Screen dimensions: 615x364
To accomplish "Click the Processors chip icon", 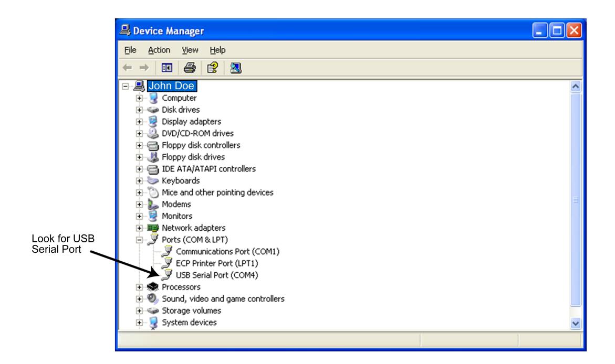I will [x=153, y=287].
